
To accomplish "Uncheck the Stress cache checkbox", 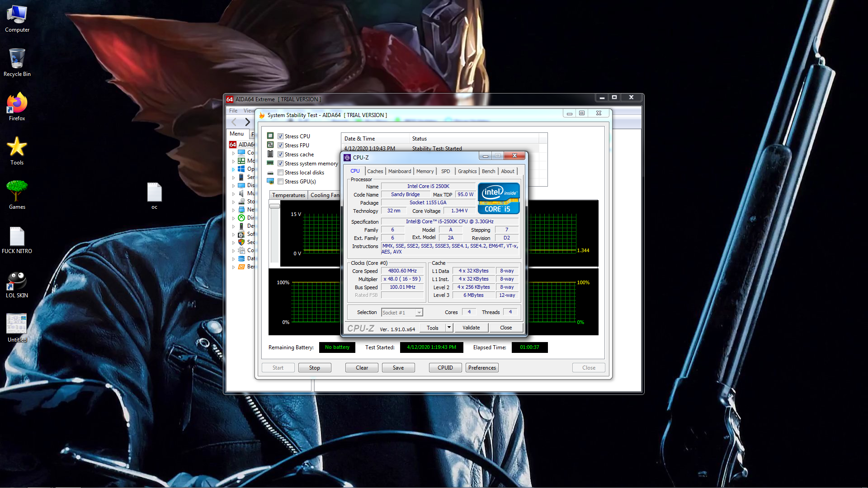I will tap(280, 155).
